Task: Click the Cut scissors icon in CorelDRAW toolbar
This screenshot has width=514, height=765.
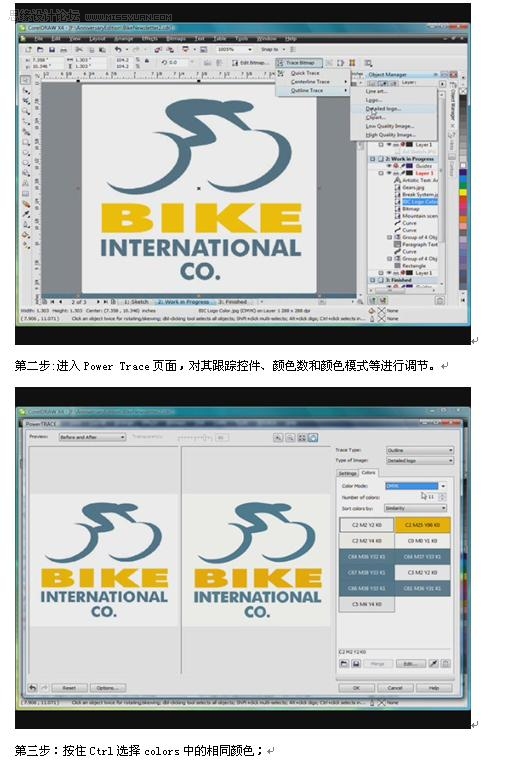Action: click(x=79, y=49)
